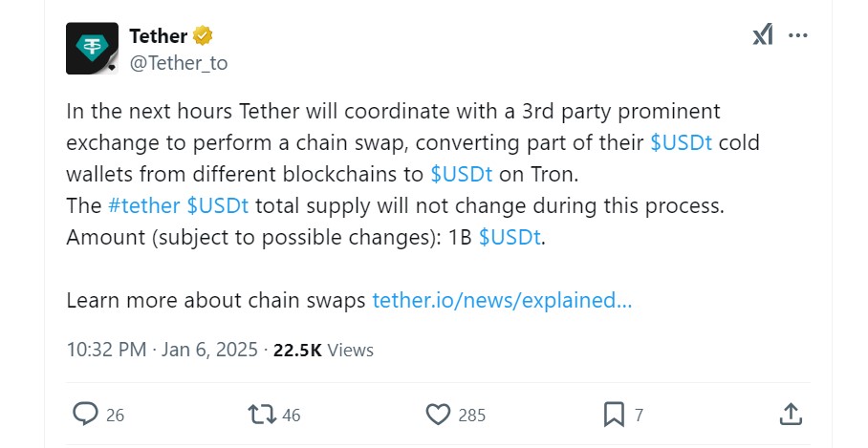Like the tweet with heart icon
The width and height of the screenshot is (868, 448).
click(x=438, y=414)
